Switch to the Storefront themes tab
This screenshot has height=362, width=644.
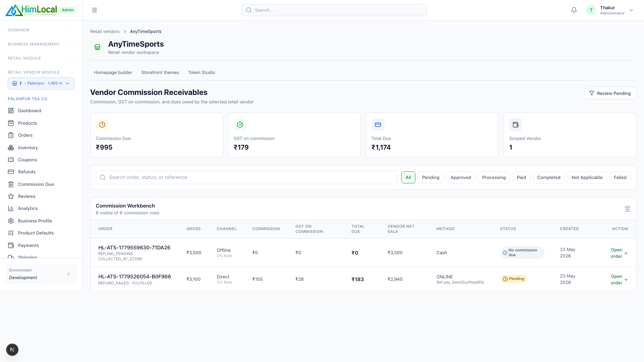160,72
